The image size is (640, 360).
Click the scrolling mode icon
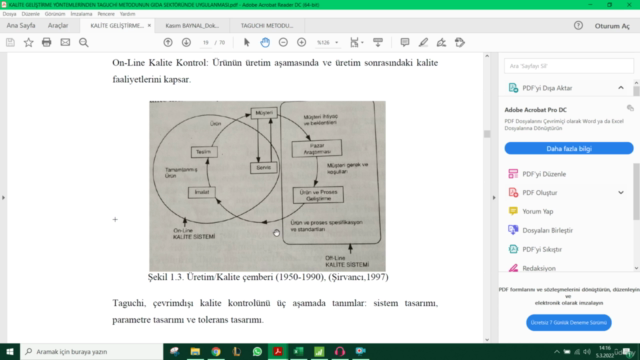[x=378, y=42]
